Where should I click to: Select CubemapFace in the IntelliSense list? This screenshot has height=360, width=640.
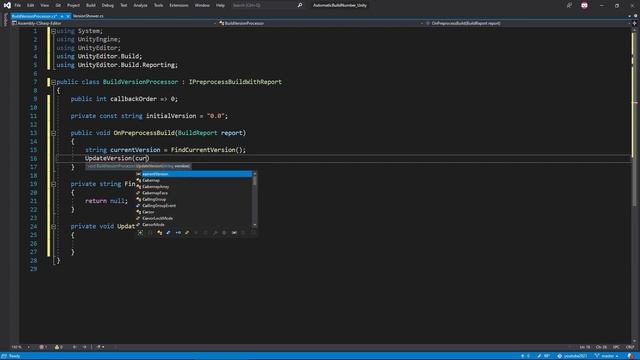click(194, 193)
